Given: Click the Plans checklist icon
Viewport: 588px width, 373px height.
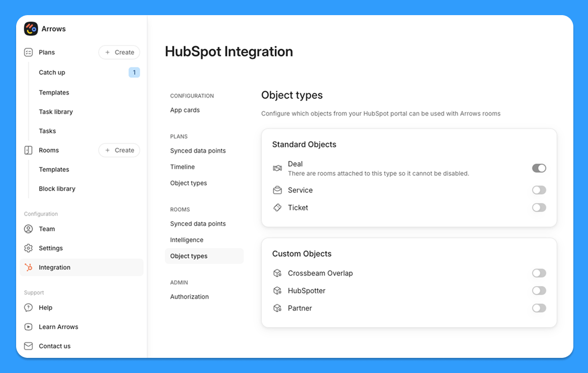Looking at the screenshot, I should pyautogui.click(x=28, y=52).
